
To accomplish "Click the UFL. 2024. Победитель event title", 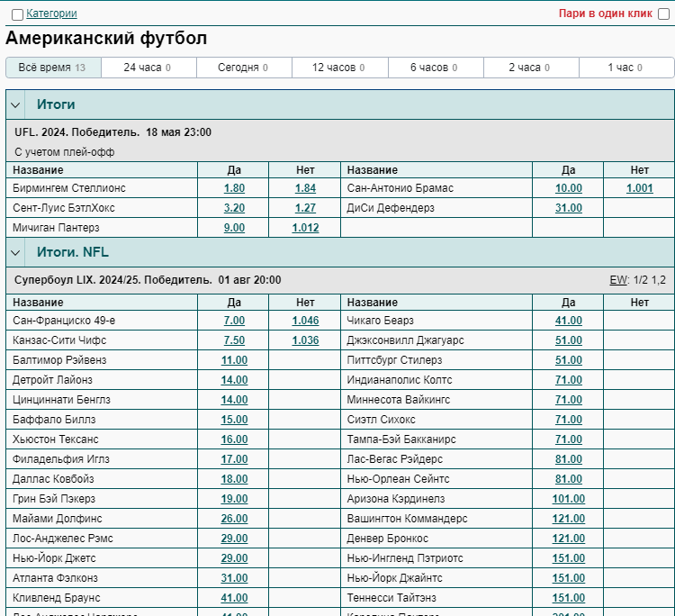I will tap(77, 132).
